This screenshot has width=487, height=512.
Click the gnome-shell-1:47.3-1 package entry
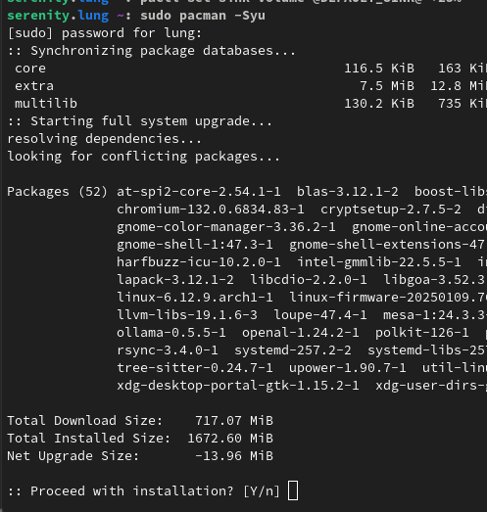coord(195,245)
